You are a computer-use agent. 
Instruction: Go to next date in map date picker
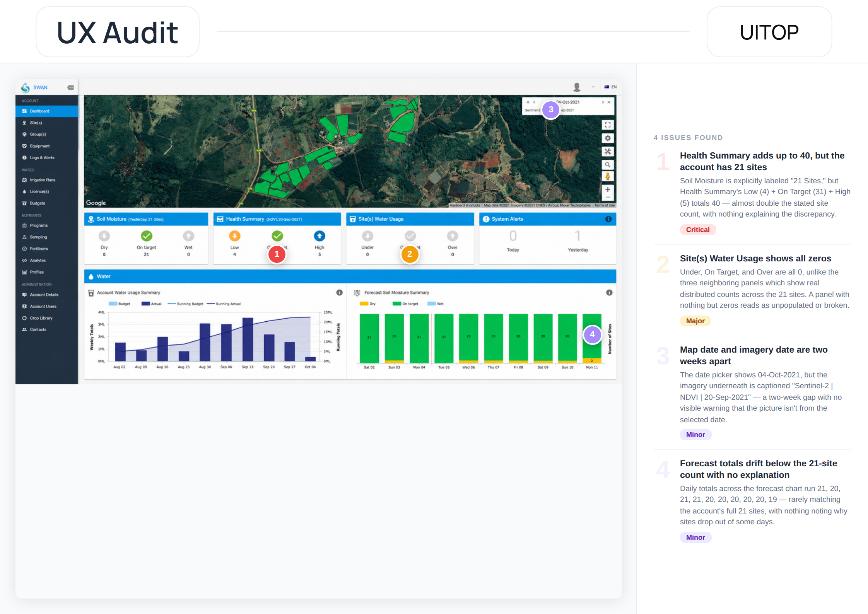[603, 102]
